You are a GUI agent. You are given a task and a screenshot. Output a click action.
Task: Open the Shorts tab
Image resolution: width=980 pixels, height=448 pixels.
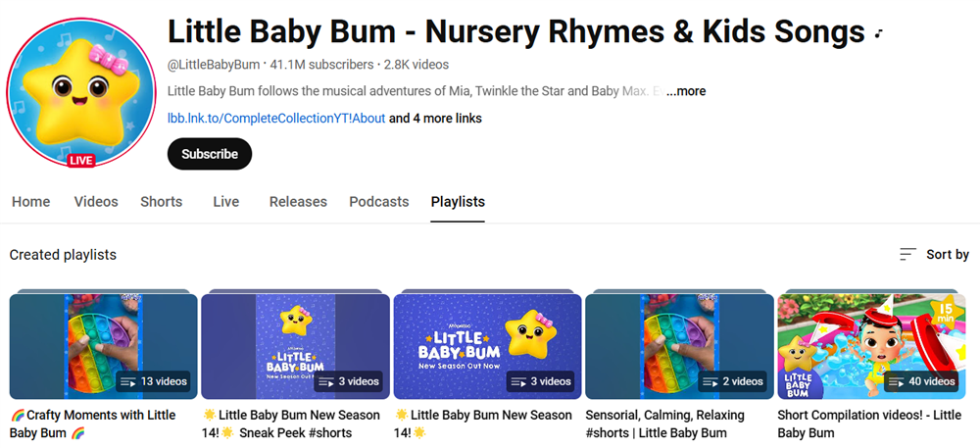pos(162,202)
